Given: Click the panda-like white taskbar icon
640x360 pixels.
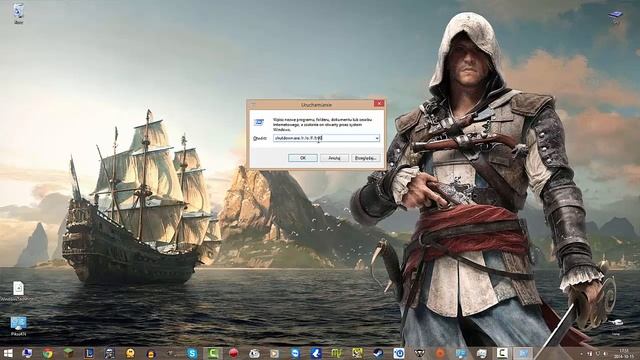Looking at the screenshot, I should (x=254, y=353).
